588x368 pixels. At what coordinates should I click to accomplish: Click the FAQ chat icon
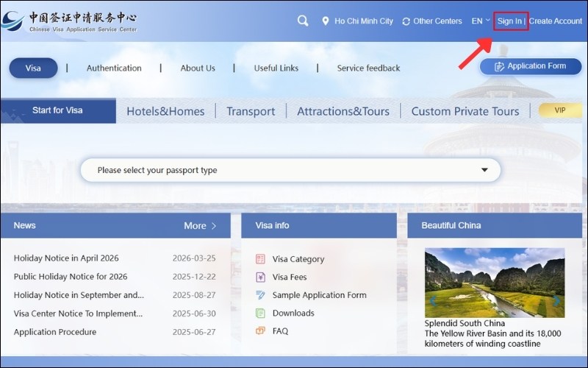click(260, 330)
